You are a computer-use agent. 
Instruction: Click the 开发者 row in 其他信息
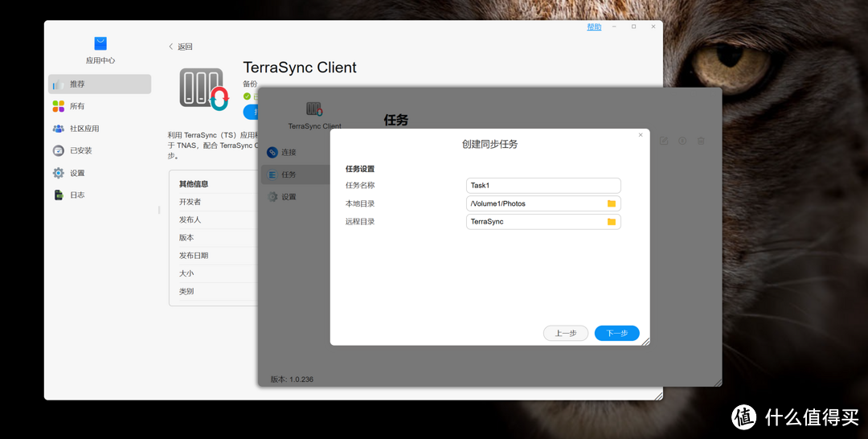pyautogui.click(x=218, y=202)
